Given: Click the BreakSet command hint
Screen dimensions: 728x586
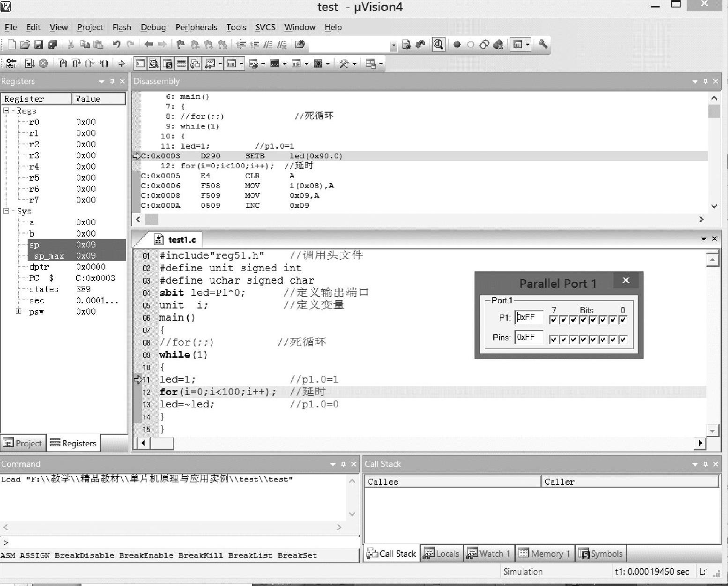Looking at the screenshot, I should (x=297, y=556).
